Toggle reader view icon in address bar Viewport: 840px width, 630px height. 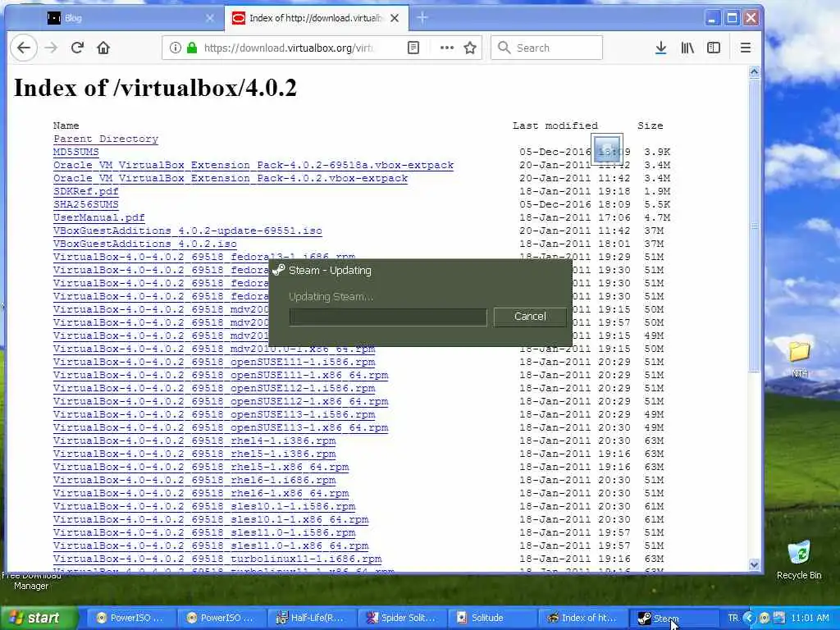point(413,48)
